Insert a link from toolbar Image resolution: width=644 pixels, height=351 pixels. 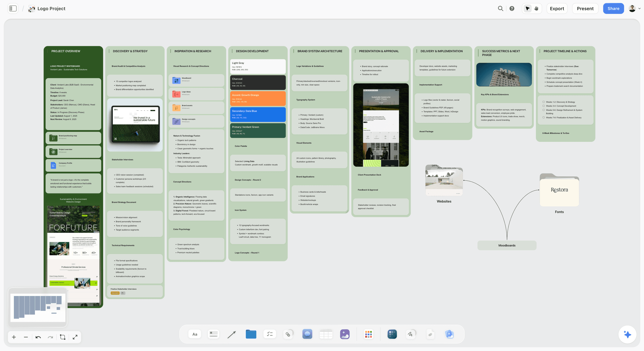(x=288, y=334)
